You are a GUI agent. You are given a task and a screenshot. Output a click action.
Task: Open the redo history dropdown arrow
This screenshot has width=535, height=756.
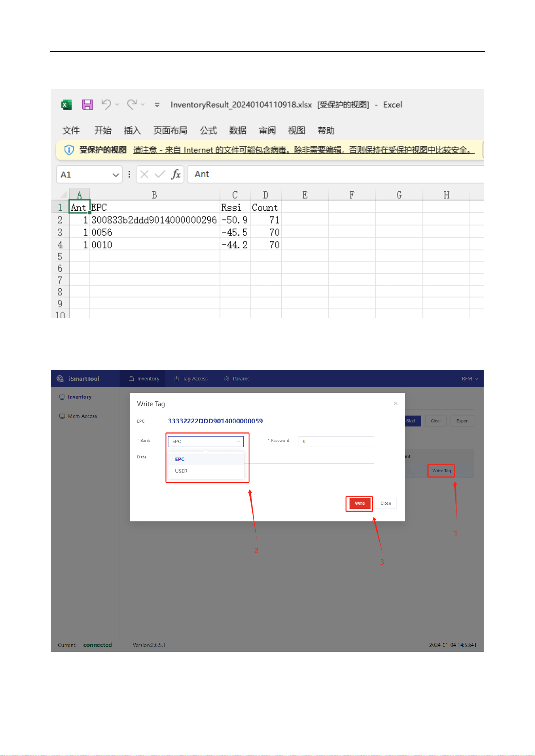point(143,105)
